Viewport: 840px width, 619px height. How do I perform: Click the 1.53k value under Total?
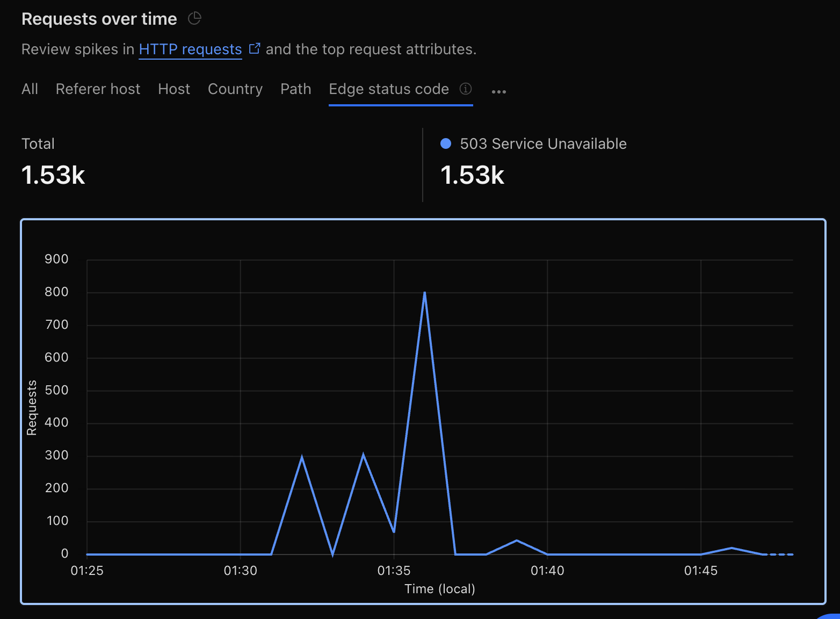click(x=53, y=175)
